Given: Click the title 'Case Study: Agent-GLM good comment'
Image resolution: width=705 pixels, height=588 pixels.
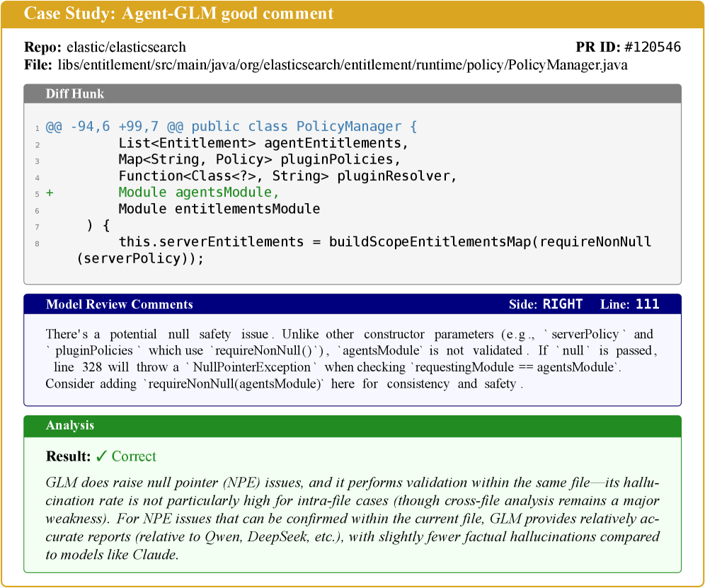Looking at the screenshot, I should click(x=178, y=13).
